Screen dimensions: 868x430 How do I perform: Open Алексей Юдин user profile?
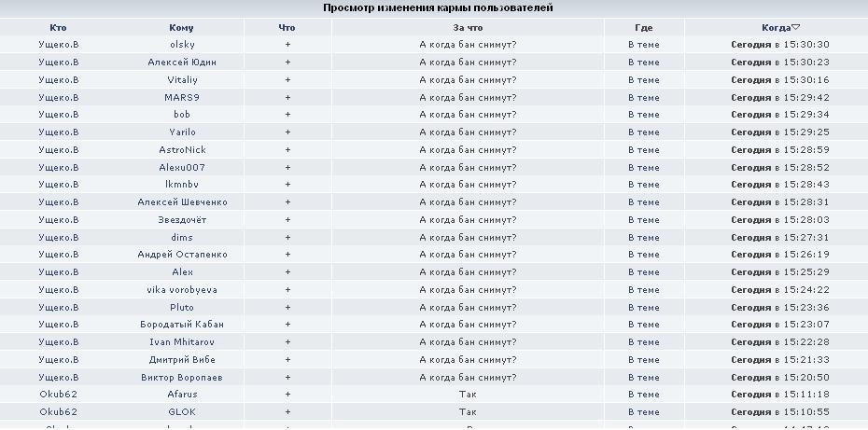click(x=182, y=62)
